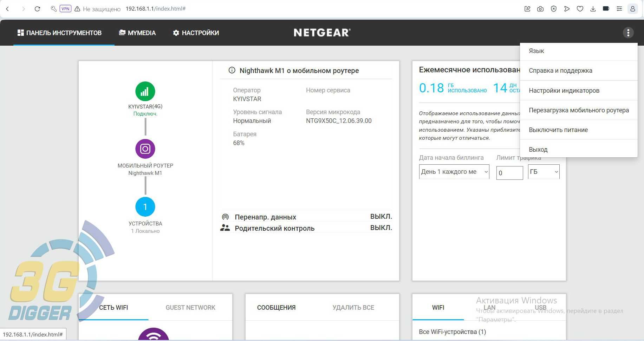Click the browser player arrow icon
644x341 pixels.
click(567, 9)
